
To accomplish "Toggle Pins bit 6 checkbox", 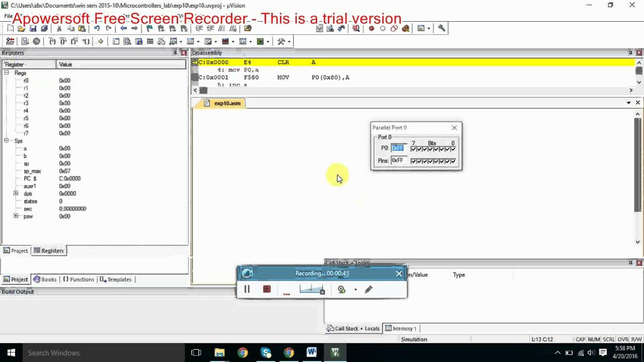I will [x=419, y=161].
